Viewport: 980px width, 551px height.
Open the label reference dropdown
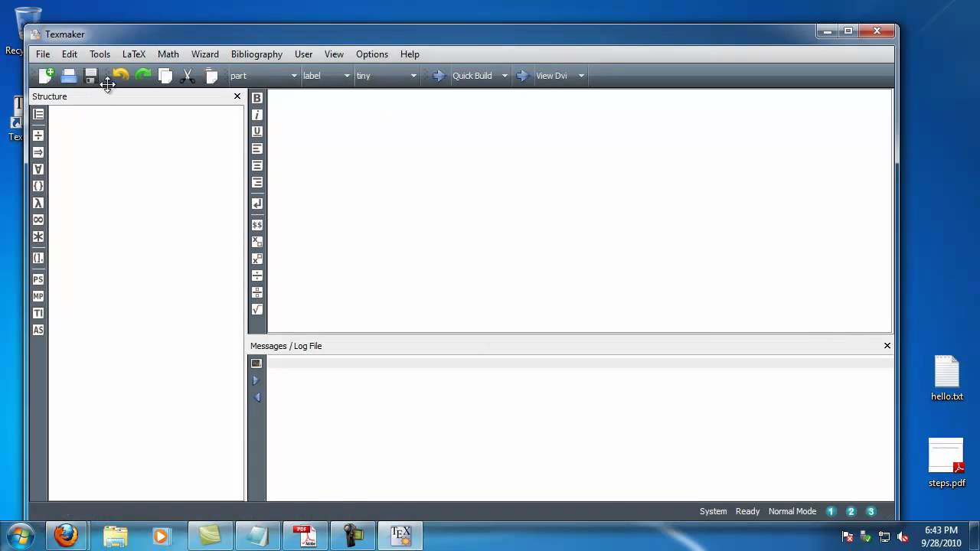326,75
